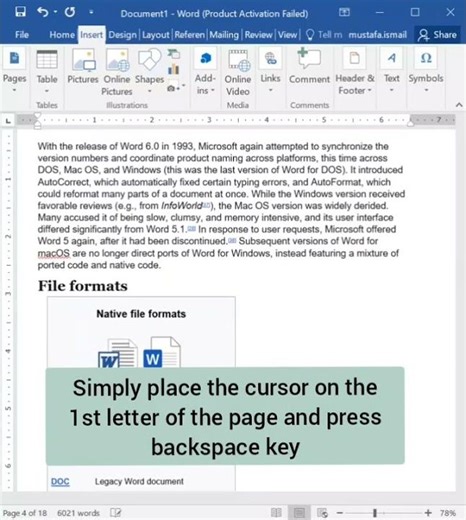
Task: Insert an Online Video
Action: click(238, 73)
